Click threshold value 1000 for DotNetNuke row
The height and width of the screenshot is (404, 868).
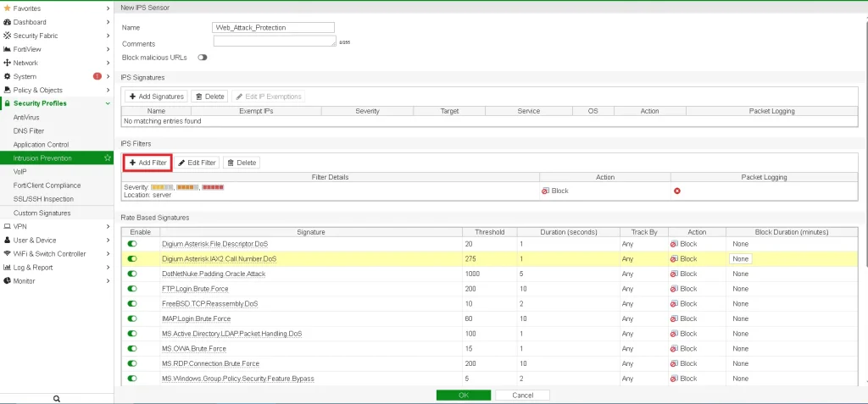coord(473,274)
